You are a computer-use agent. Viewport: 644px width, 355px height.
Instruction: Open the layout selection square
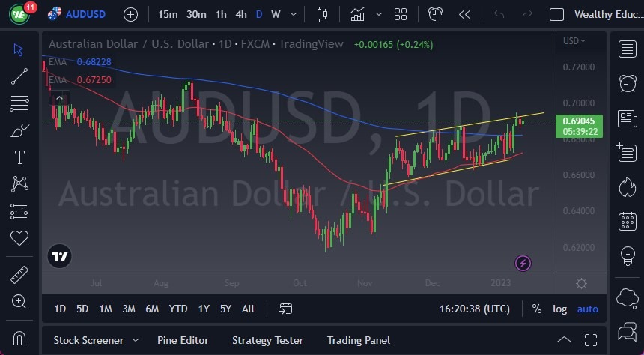pyautogui.click(x=556, y=14)
